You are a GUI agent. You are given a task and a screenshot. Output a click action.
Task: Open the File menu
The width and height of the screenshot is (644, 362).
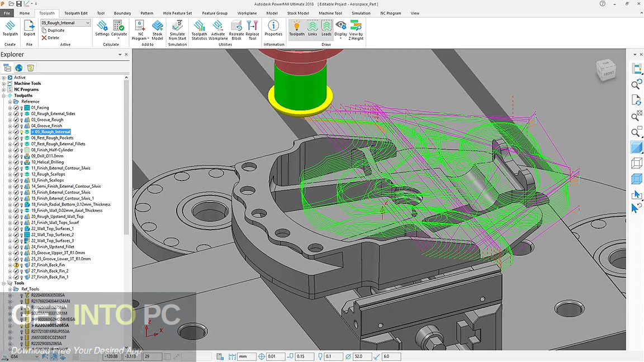click(x=7, y=13)
